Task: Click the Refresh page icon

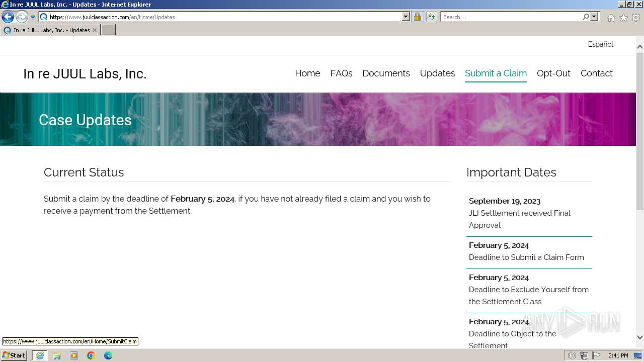Action: click(431, 17)
